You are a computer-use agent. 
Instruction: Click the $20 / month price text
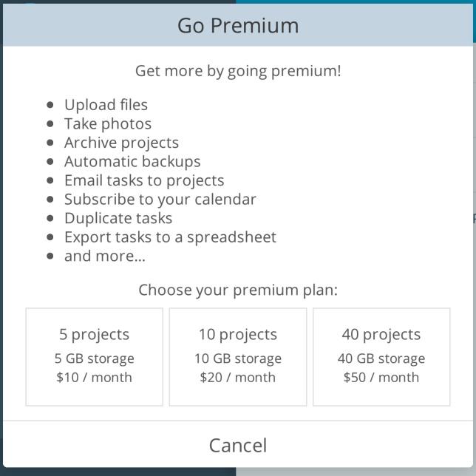pos(237,377)
